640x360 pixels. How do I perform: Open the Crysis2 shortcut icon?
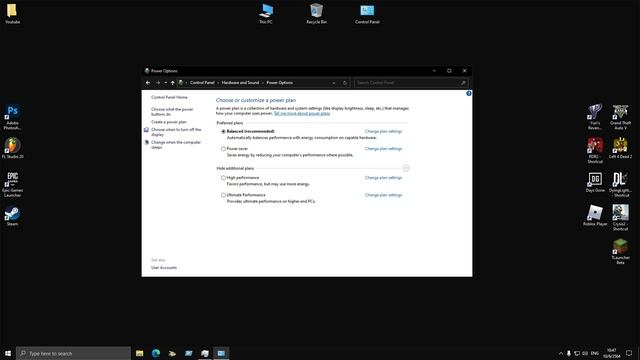click(620, 218)
